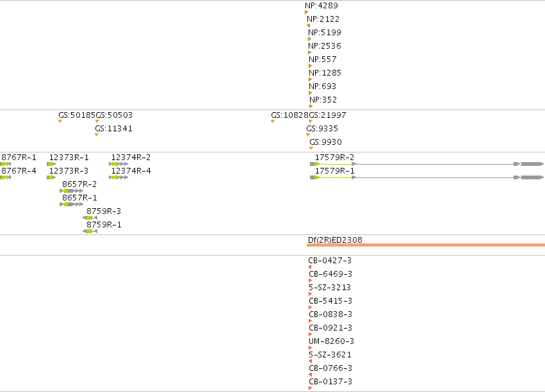Click the gene glyph under 12373R-1

(51, 164)
